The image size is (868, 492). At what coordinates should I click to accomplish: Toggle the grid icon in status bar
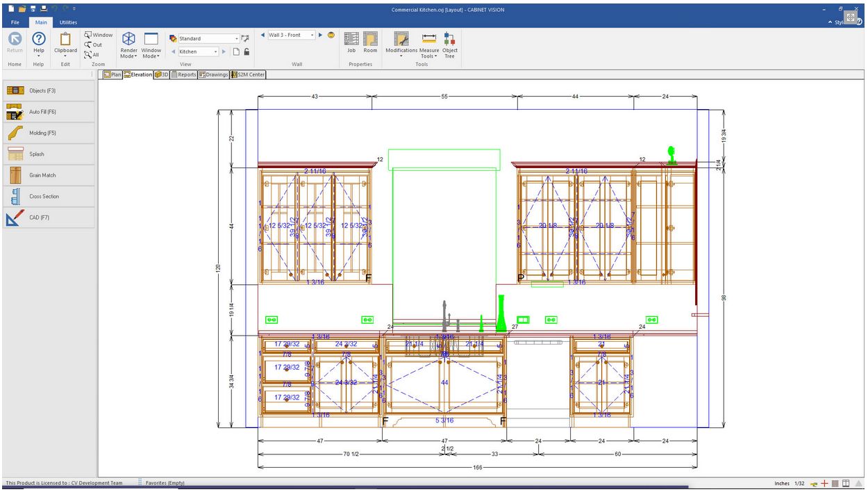(x=835, y=483)
